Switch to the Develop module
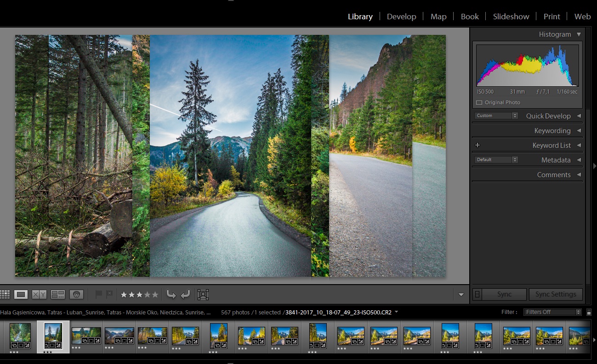The height and width of the screenshot is (364, 597). (x=401, y=17)
